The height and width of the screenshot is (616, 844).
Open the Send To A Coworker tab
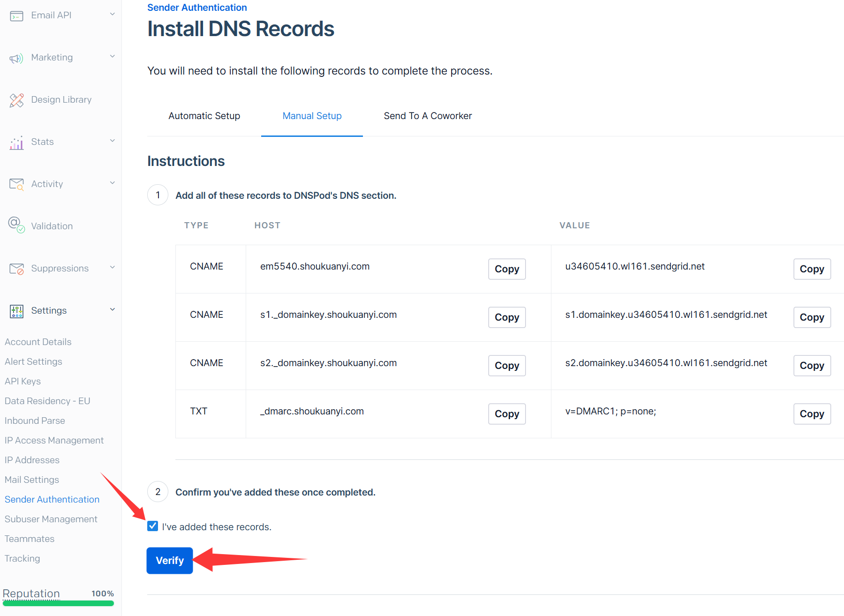tap(428, 116)
